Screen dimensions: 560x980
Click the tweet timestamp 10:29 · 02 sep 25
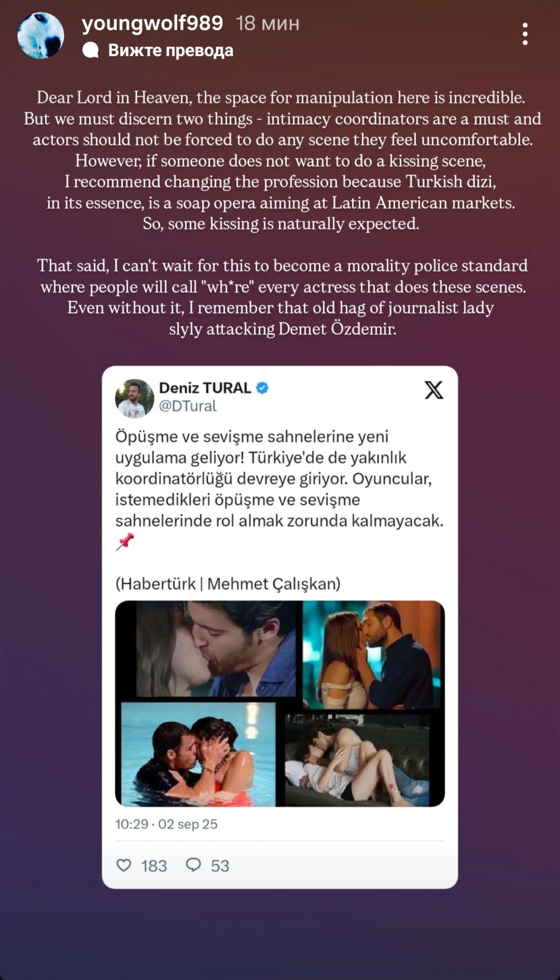pos(166,824)
